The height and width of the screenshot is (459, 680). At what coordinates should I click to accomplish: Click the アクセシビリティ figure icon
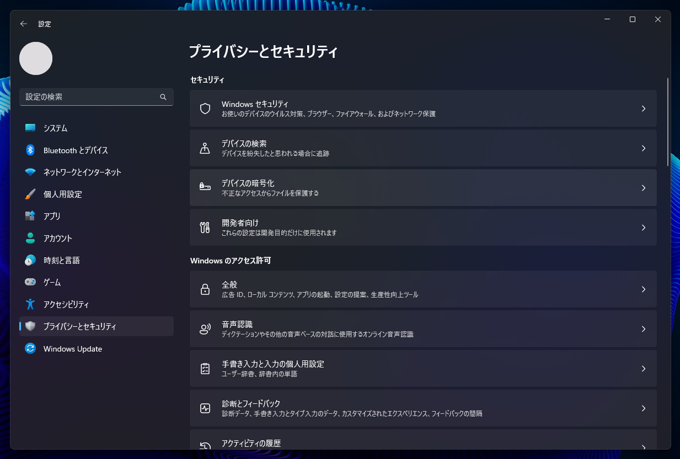click(30, 304)
